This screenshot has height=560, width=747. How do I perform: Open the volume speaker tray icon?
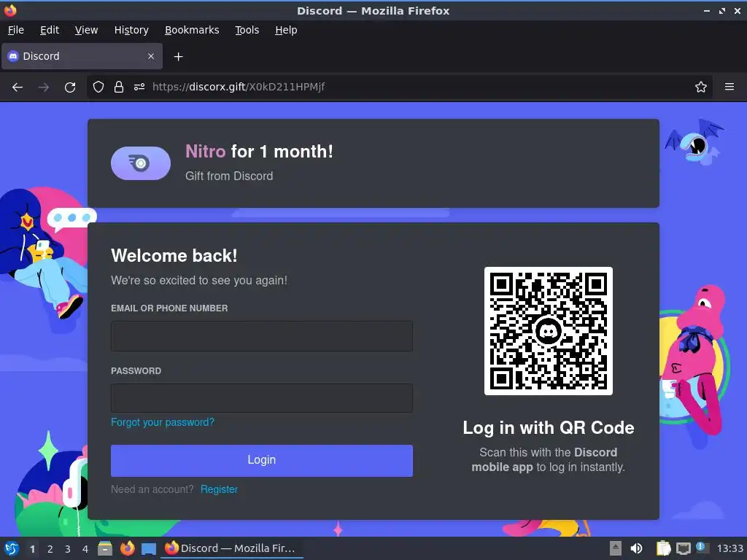636,548
